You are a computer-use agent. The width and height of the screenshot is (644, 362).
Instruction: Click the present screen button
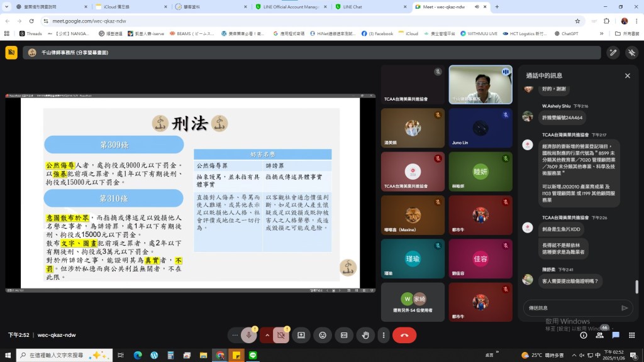301,335
